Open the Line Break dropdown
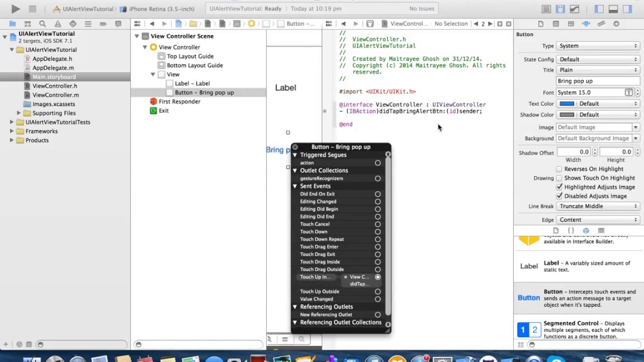Screen dimensions: 644x362 coord(598,206)
